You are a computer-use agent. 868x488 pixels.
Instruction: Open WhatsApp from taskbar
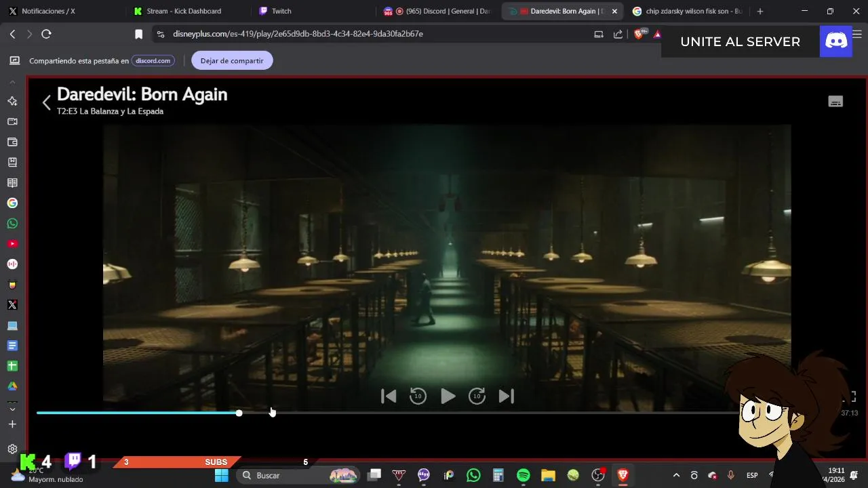473,475
